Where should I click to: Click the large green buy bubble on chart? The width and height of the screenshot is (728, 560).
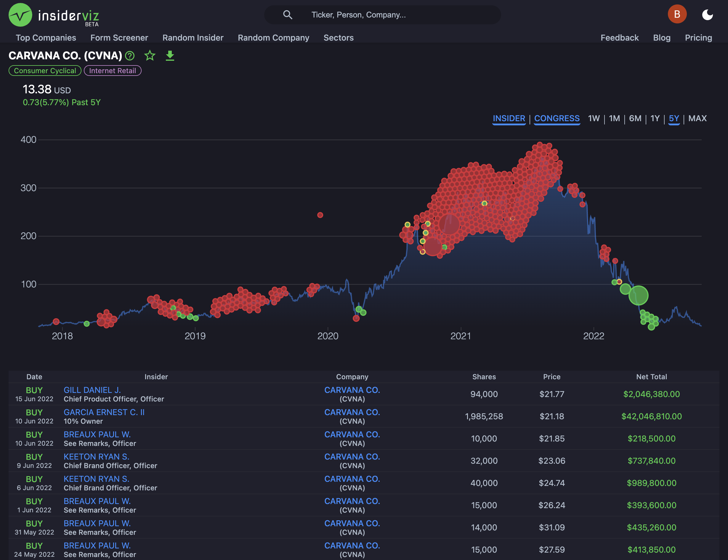(638, 295)
